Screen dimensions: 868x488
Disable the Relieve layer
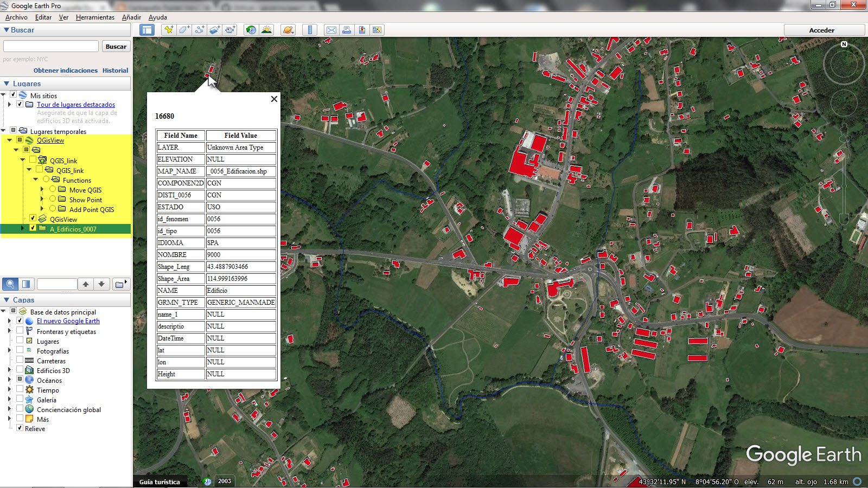pyautogui.click(x=20, y=428)
